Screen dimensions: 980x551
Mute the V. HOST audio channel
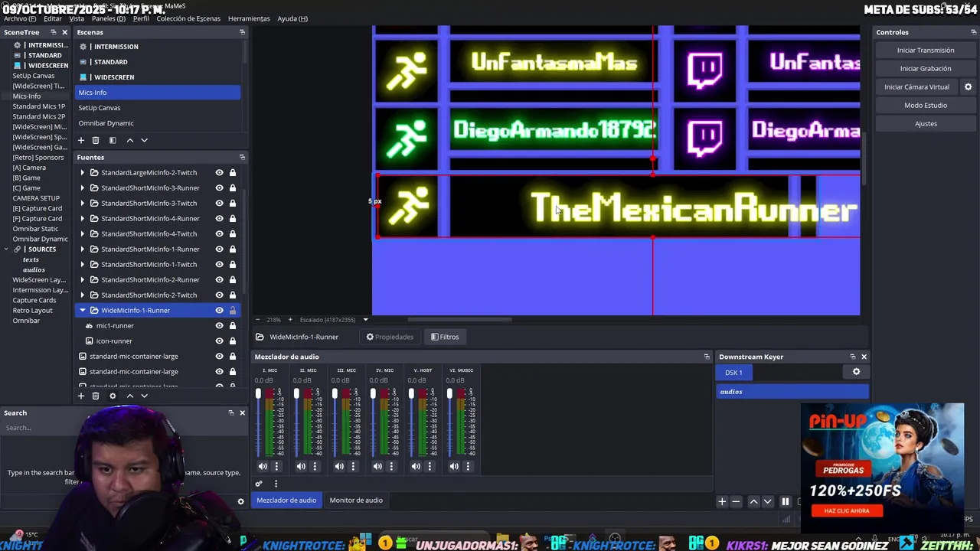[416, 466]
